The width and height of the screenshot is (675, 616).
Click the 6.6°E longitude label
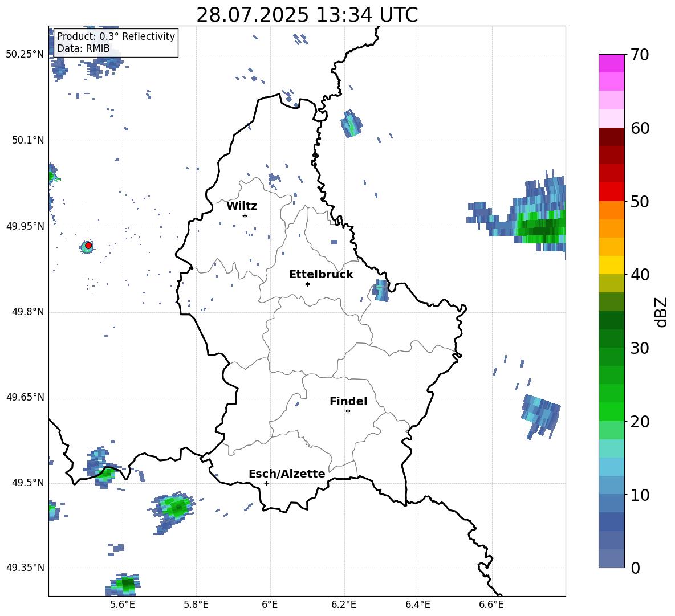[x=491, y=605]
